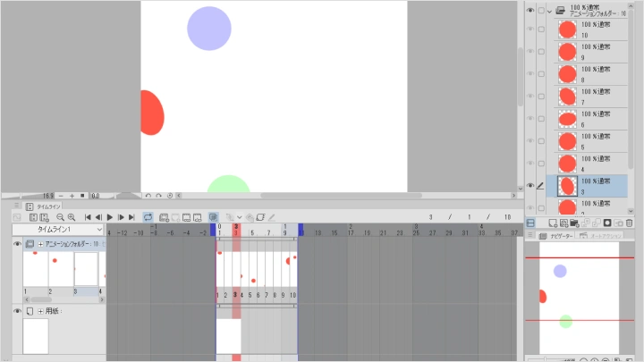The image size is (644, 362).
Task: Select cel thumbnail 2 in the timeline track list
Action: click(61, 269)
